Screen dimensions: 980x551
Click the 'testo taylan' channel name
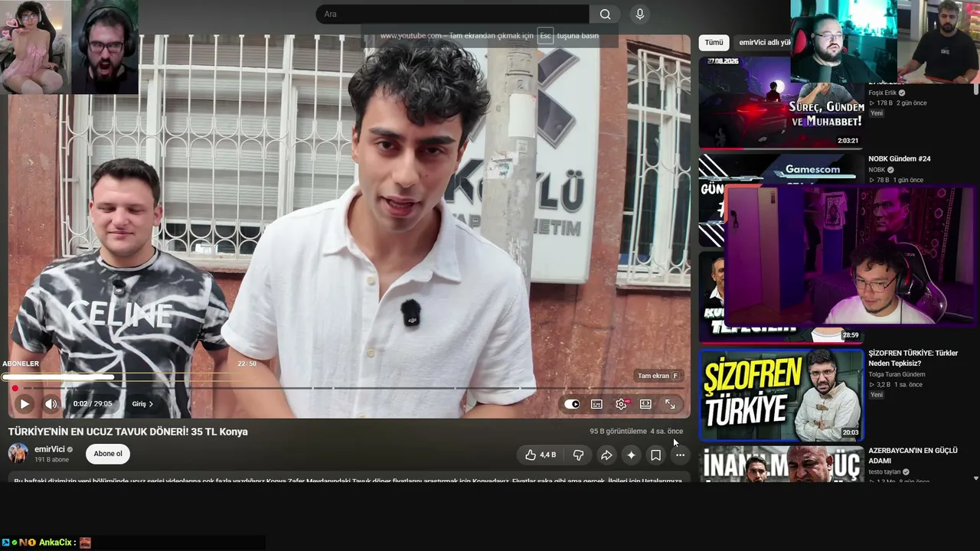[x=884, y=471]
